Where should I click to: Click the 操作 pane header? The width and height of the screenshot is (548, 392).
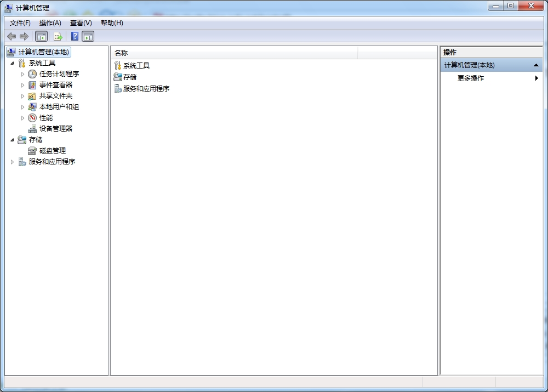[491, 53]
